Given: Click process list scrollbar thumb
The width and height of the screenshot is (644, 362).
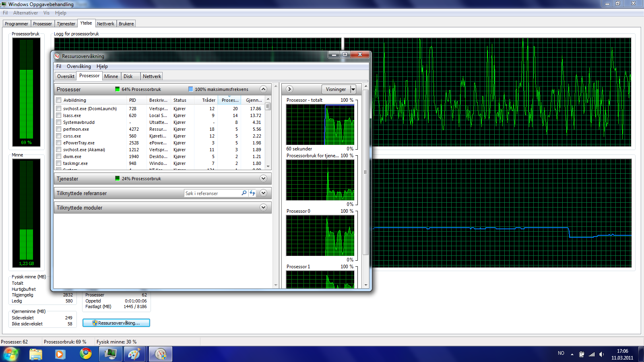Looking at the screenshot, I should coord(268,107).
